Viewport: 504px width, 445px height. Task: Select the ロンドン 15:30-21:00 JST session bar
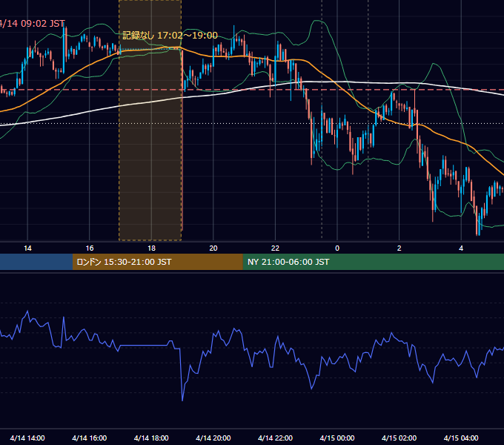[157, 262]
